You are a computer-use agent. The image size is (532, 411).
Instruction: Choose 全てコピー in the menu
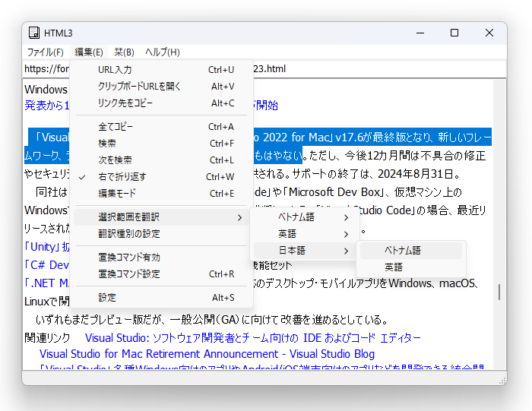coord(161,126)
